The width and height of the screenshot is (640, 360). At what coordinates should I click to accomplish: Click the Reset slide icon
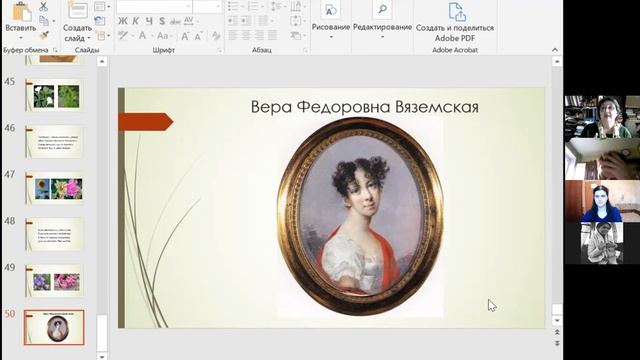click(99, 20)
